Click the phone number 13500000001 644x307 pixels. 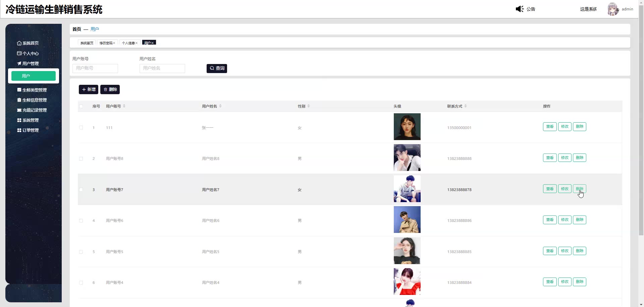[x=459, y=128]
